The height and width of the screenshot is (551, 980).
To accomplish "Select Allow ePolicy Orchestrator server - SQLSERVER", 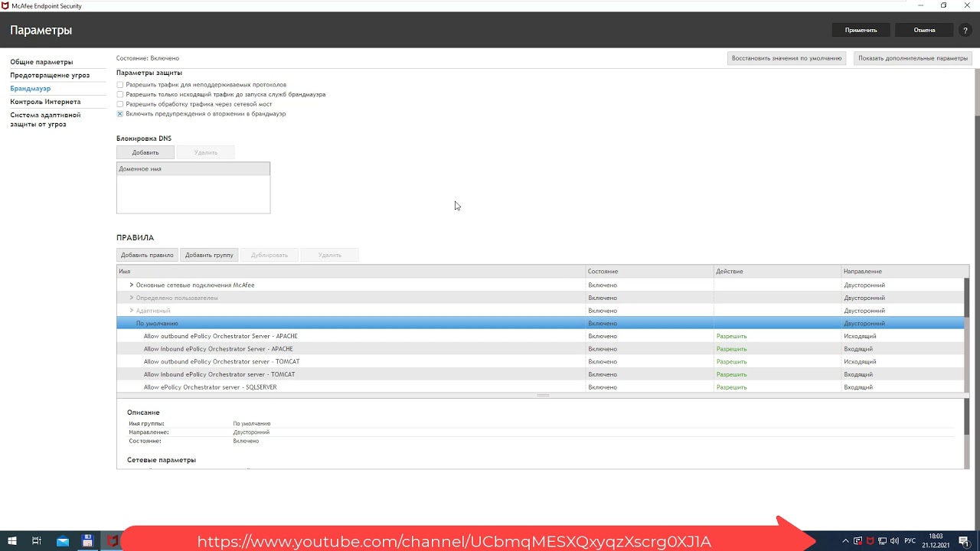I will [540, 387].
